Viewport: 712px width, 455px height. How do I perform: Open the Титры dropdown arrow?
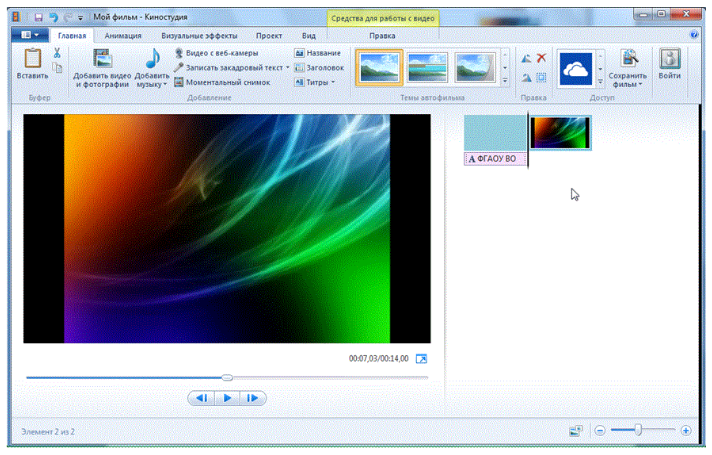333,82
